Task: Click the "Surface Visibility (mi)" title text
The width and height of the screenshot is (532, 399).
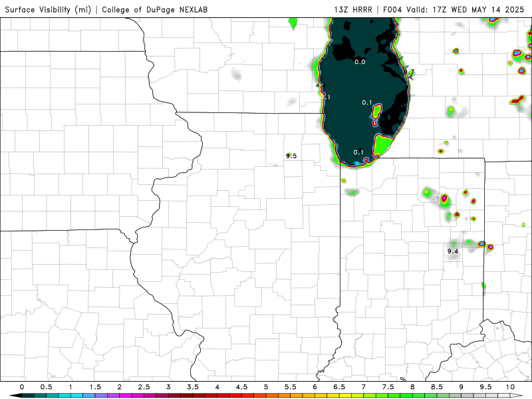Action: (x=48, y=9)
